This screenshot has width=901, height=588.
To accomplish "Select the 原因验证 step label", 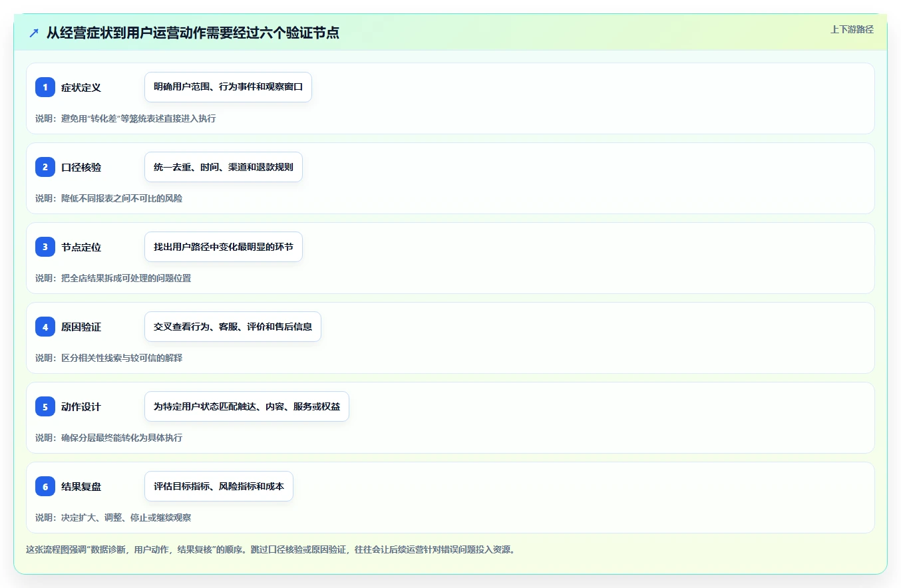I will pos(81,327).
